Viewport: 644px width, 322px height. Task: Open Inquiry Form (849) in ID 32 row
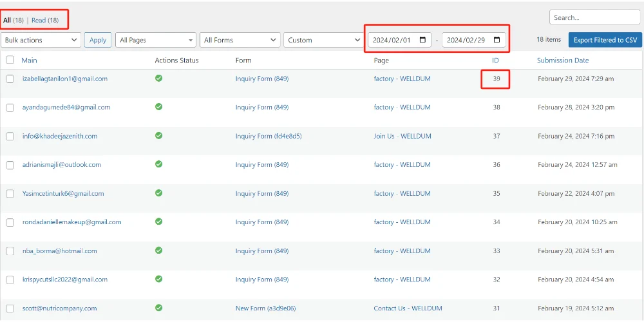coord(262,279)
